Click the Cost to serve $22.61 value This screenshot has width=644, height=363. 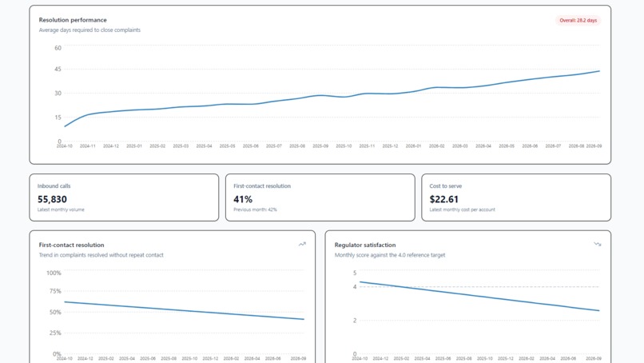coord(444,199)
